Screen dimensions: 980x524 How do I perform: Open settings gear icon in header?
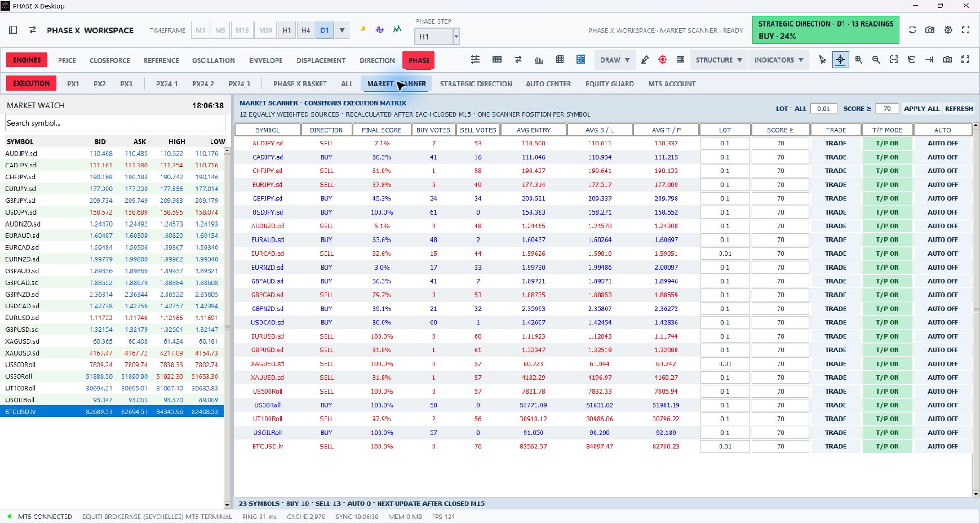point(948,30)
